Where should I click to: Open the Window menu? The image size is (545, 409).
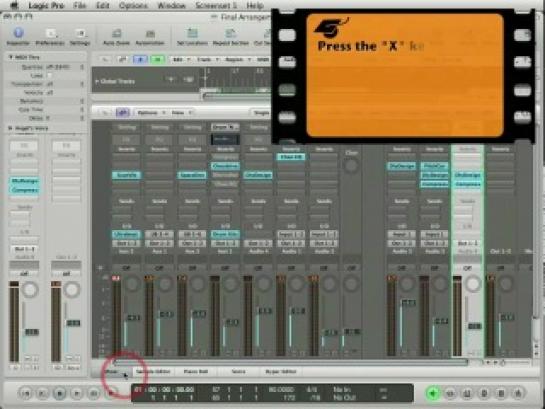(x=171, y=6)
